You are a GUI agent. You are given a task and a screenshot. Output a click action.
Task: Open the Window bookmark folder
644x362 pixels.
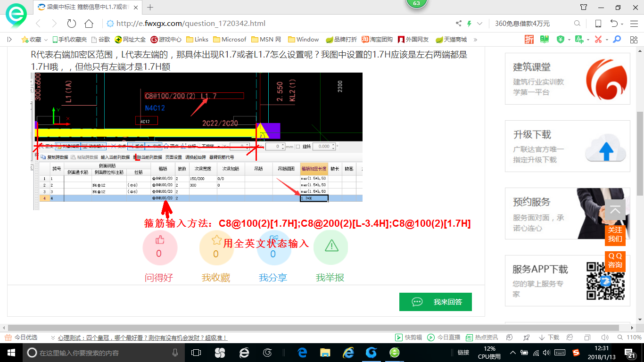coord(303,40)
